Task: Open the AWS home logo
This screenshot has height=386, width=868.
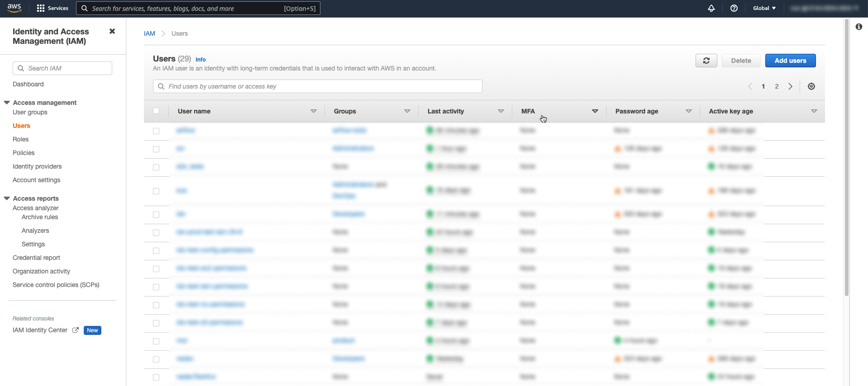Action: point(14,8)
